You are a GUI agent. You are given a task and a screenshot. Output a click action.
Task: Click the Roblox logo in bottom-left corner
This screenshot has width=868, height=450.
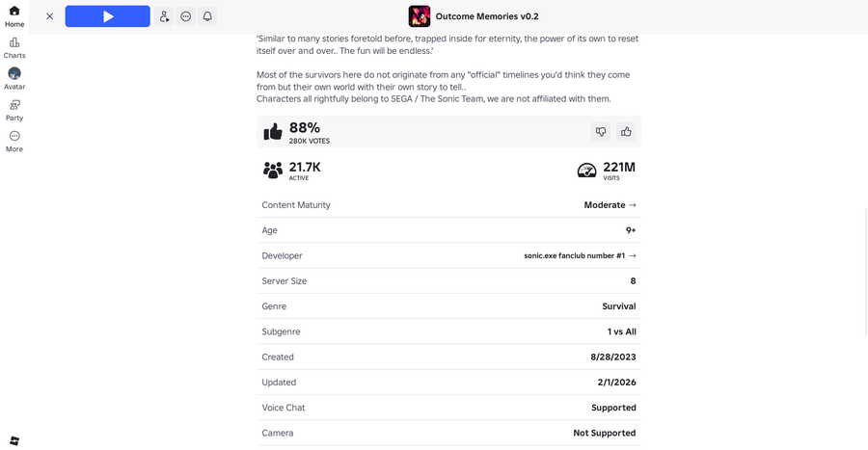pos(14,440)
